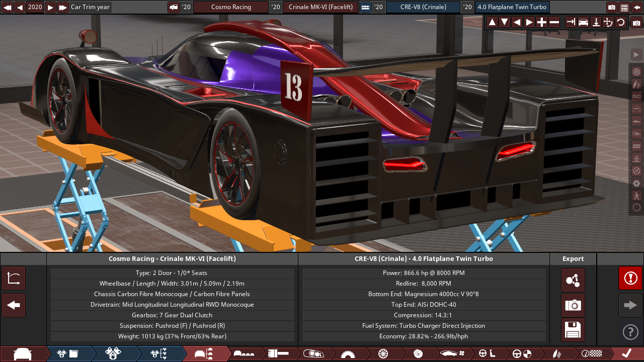Toggle the scissor lift visibility

pyautogui.click(x=636, y=158)
